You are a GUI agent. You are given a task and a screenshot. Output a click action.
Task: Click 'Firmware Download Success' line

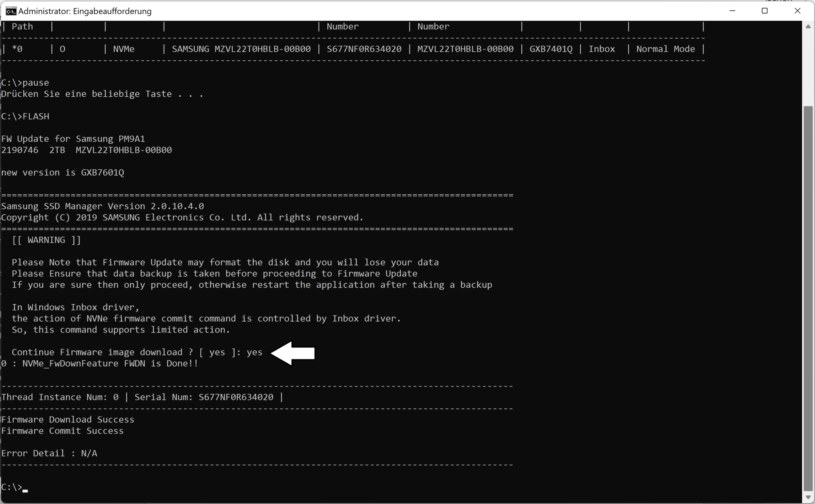67,420
